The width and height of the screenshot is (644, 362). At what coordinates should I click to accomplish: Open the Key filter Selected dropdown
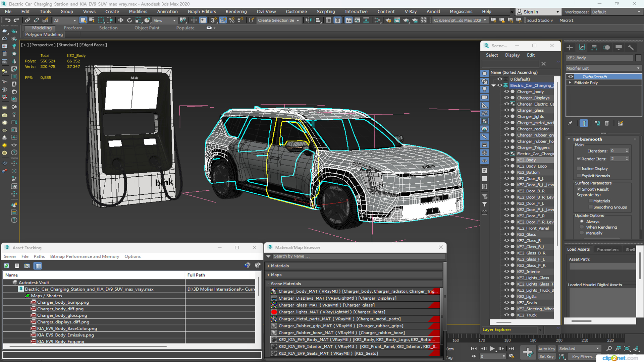(x=579, y=349)
